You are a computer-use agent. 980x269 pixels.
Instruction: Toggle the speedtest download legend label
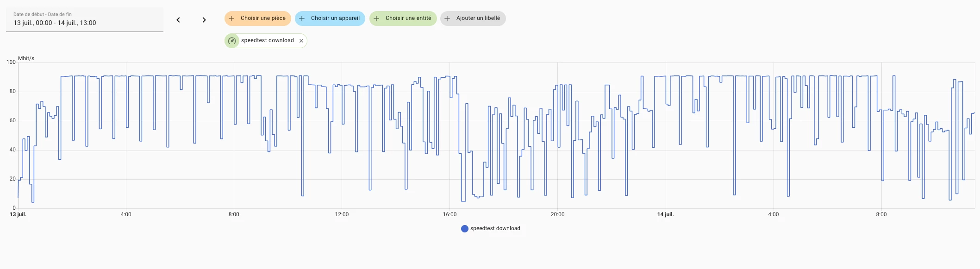point(495,228)
